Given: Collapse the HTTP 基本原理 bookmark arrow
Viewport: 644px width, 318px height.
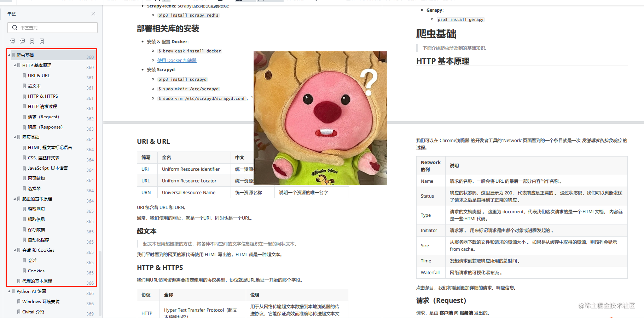Looking at the screenshot, I should click(15, 65).
